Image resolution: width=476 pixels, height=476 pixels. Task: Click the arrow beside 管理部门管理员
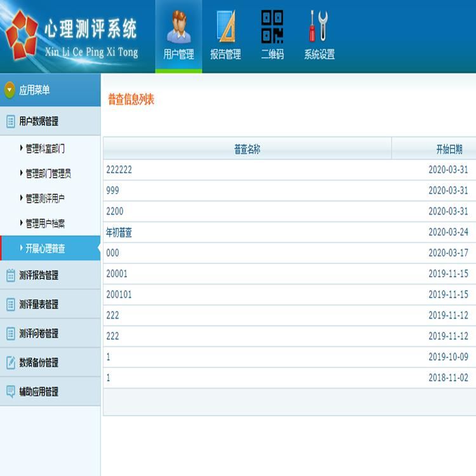point(21,173)
